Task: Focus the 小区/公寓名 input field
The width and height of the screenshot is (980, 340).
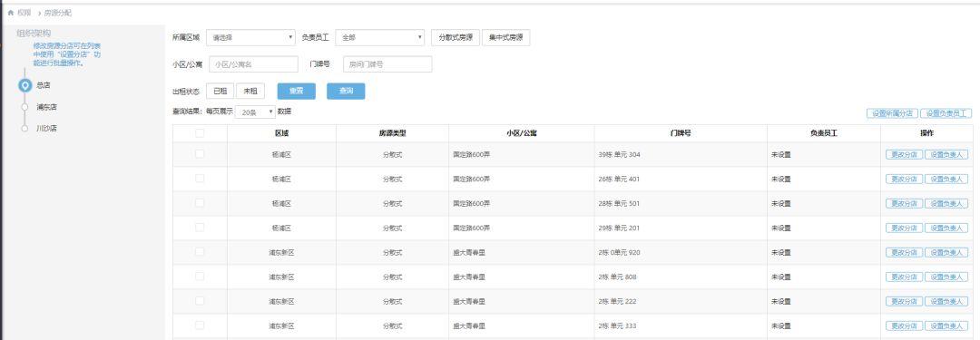Action: pyautogui.click(x=254, y=63)
